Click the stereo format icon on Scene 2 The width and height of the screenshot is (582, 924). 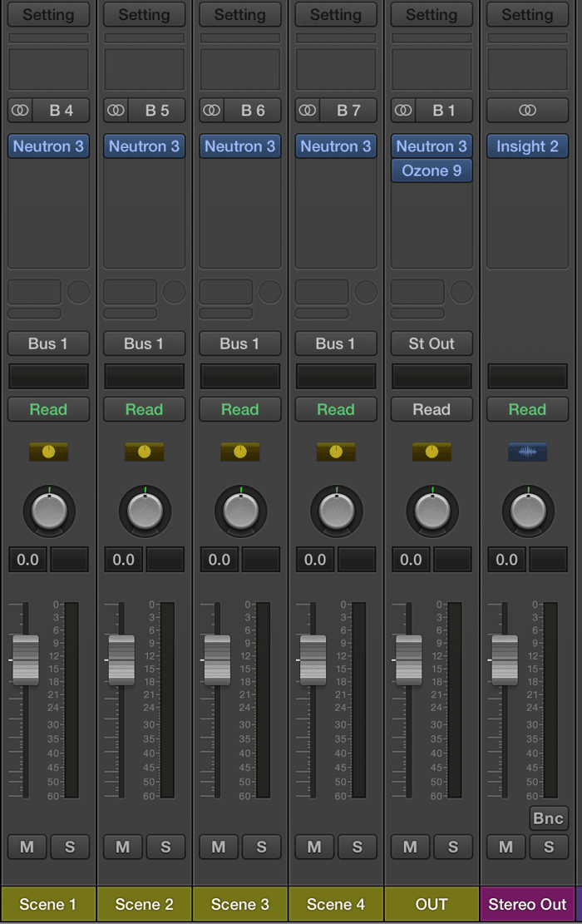116,110
